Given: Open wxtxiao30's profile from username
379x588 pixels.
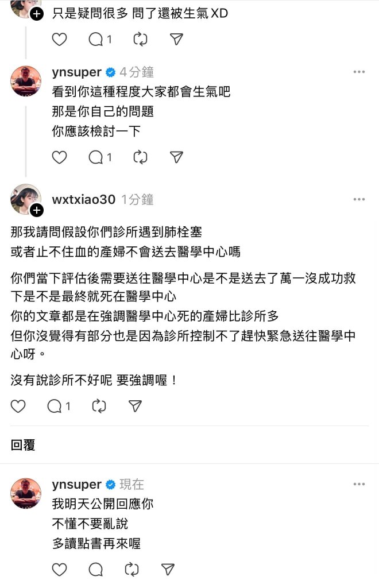Looking at the screenshot, I should point(83,200).
